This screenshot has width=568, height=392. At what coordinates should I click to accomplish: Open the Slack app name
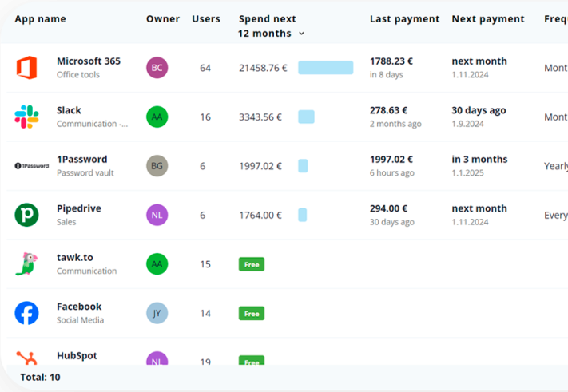coord(69,110)
